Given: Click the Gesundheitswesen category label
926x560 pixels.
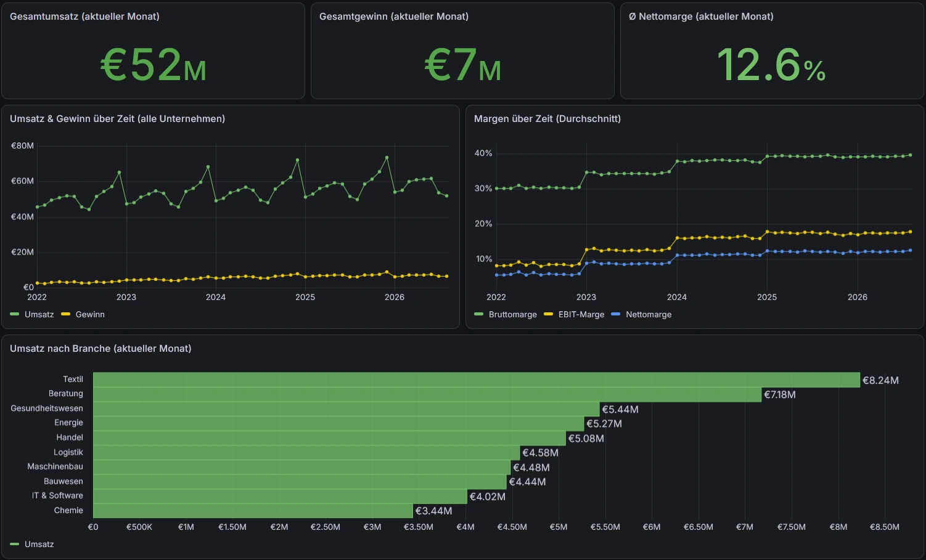Looking at the screenshot, I should click(x=47, y=408).
